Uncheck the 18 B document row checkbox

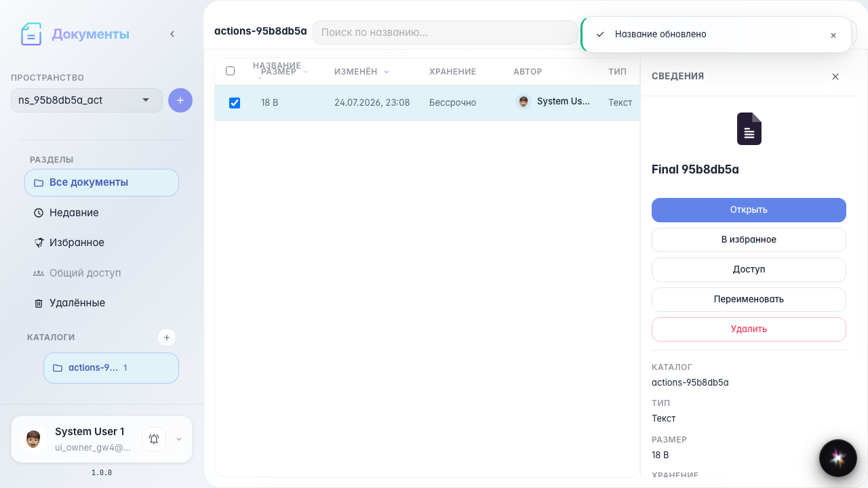coord(235,103)
